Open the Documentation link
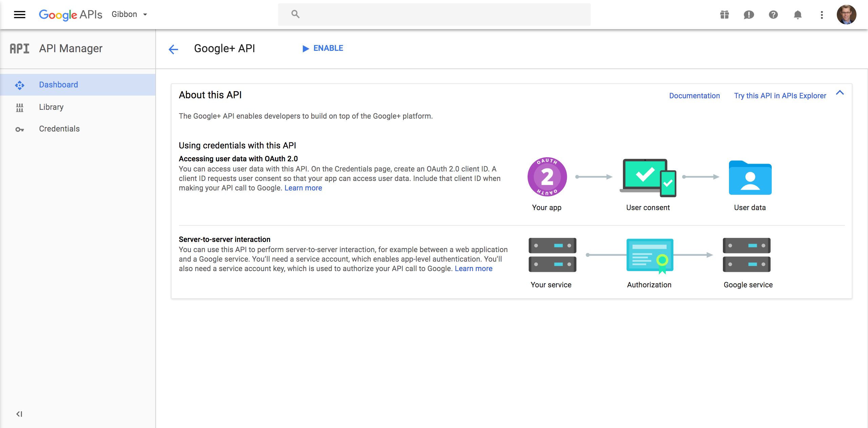Viewport: 868px width, 428px height. tap(694, 96)
